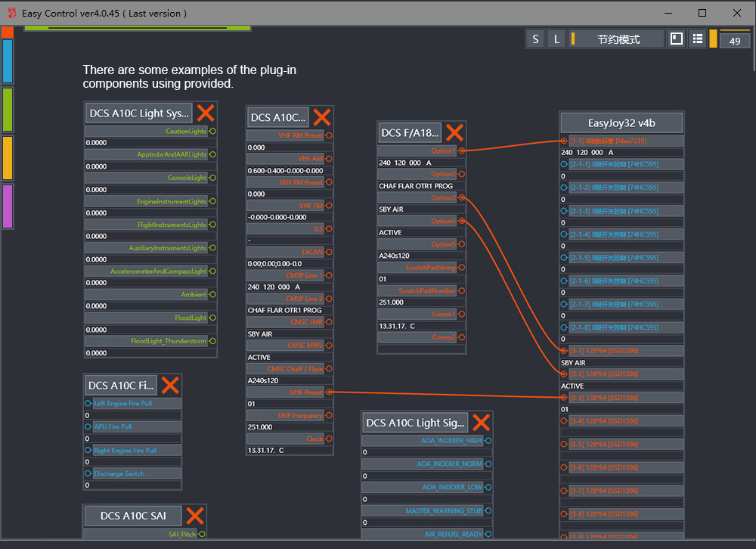Select the purple category bar in sidebar
This screenshot has width=756, height=549.
coord(8,206)
